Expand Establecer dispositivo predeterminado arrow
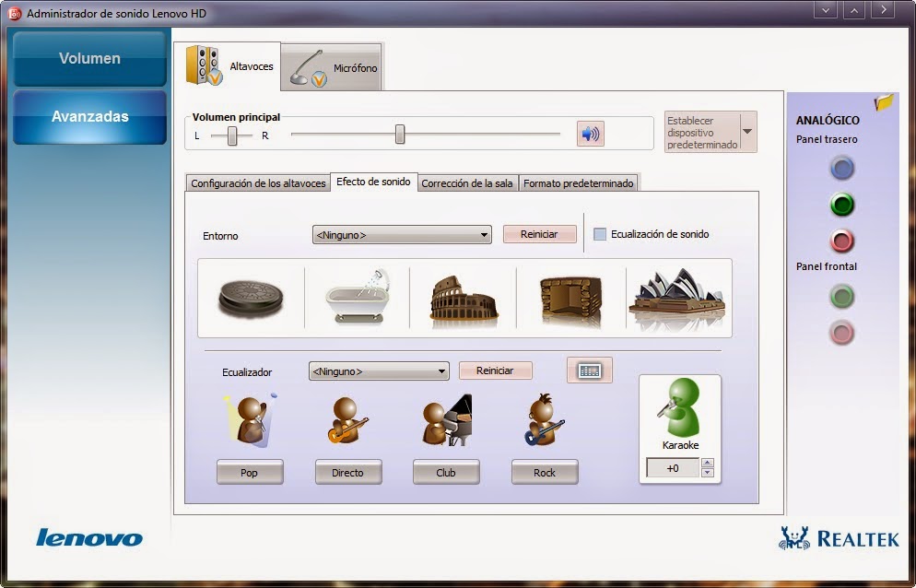 (747, 132)
